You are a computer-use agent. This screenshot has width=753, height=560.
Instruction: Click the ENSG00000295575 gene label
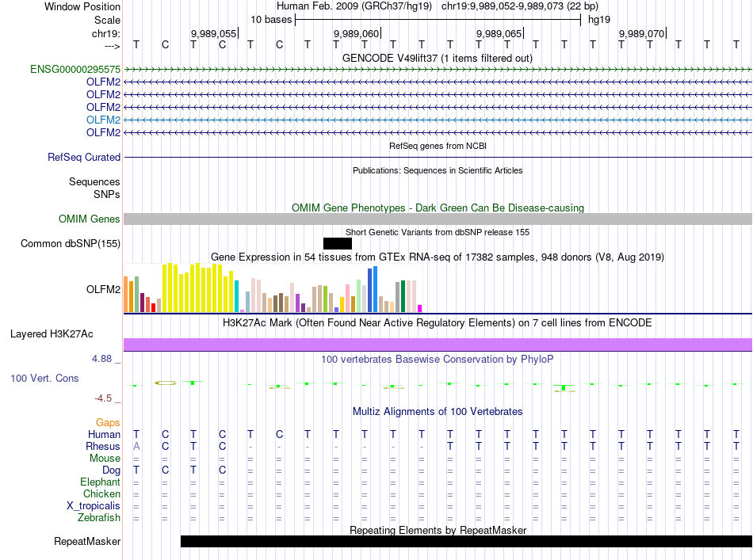tap(75, 70)
